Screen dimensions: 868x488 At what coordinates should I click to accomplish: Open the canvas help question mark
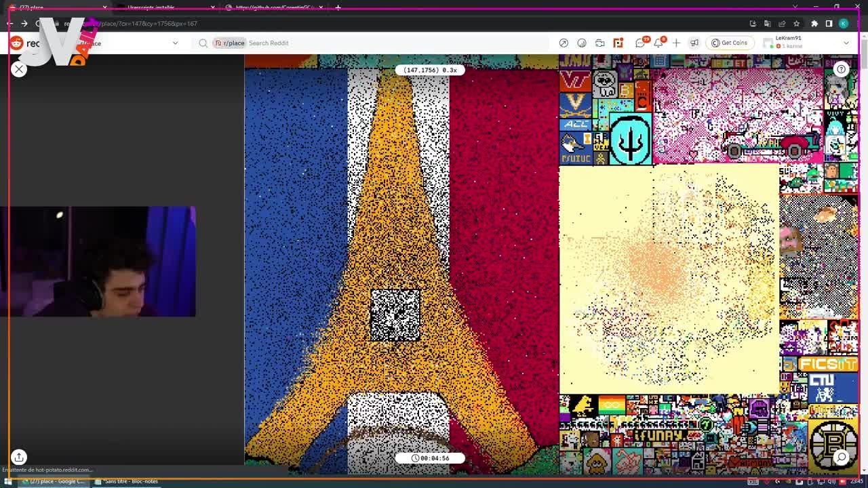tap(841, 69)
